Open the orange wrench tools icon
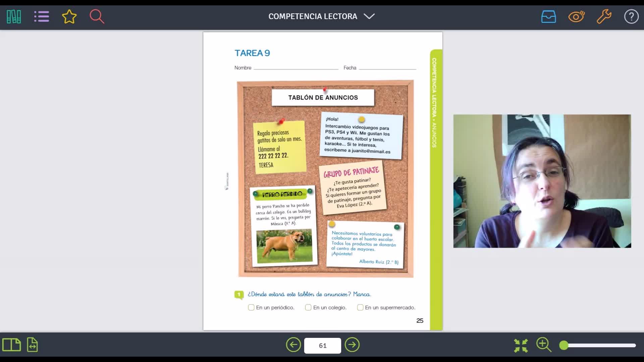Viewport: 644px width, 362px height. pos(604,16)
